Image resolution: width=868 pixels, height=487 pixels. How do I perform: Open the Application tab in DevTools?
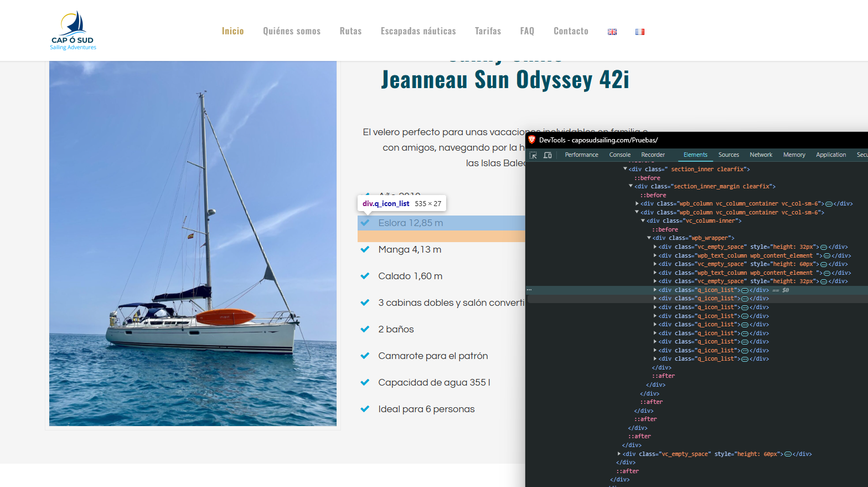pyautogui.click(x=831, y=155)
